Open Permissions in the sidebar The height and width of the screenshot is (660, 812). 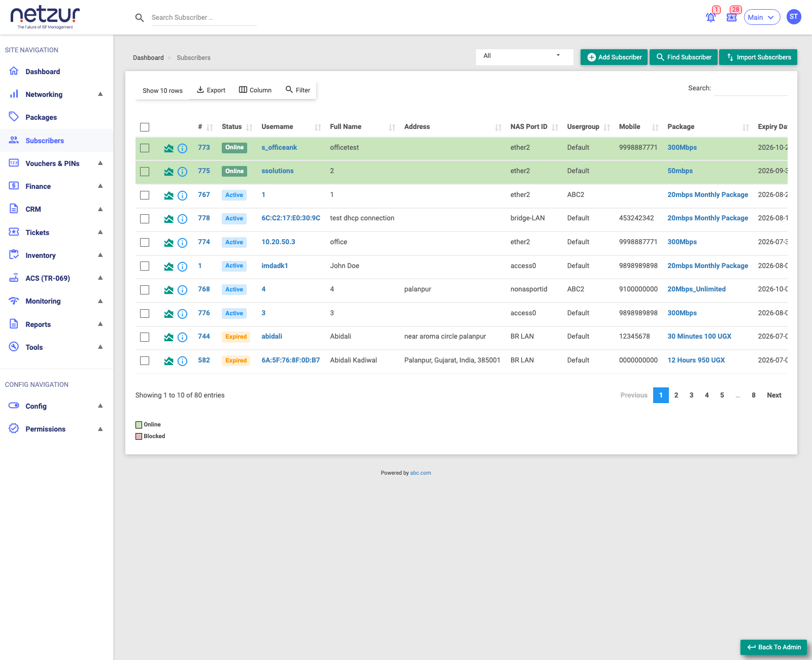56,429
